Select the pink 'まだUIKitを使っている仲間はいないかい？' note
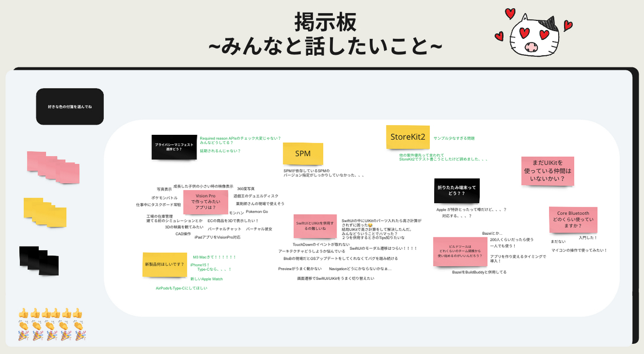 coord(547,171)
